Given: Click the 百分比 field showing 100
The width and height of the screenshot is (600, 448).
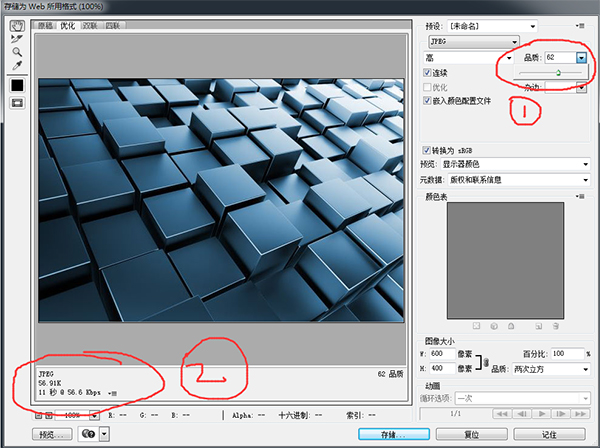Looking at the screenshot, I should [x=567, y=354].
